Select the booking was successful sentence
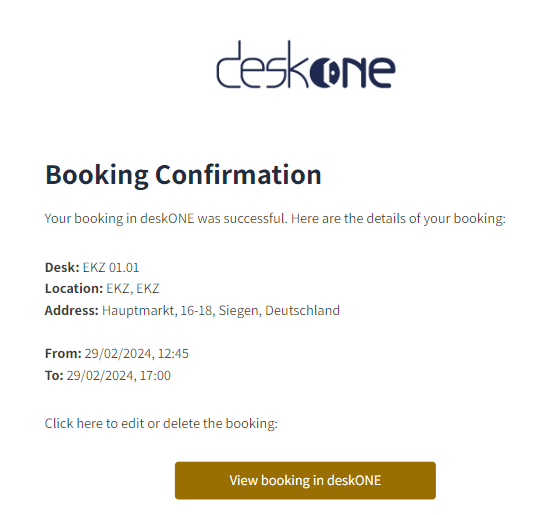 coord(275,218)
